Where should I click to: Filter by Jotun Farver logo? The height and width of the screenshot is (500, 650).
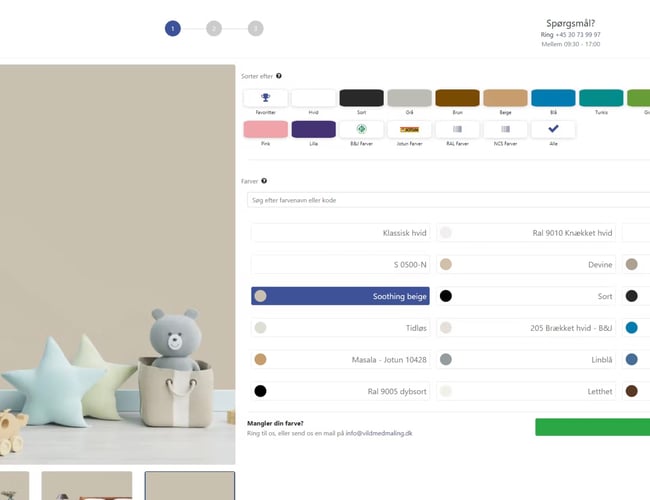[409, 129]
